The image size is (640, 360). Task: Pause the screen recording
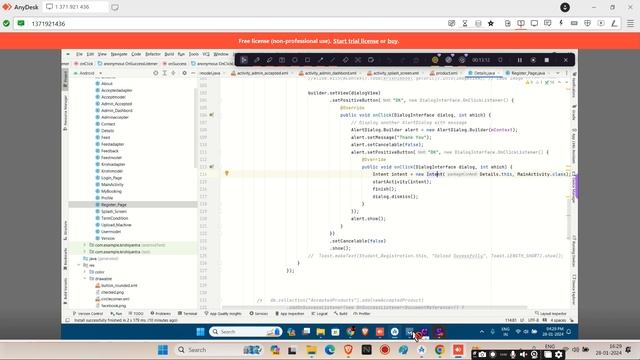click(x=520, y=60)
